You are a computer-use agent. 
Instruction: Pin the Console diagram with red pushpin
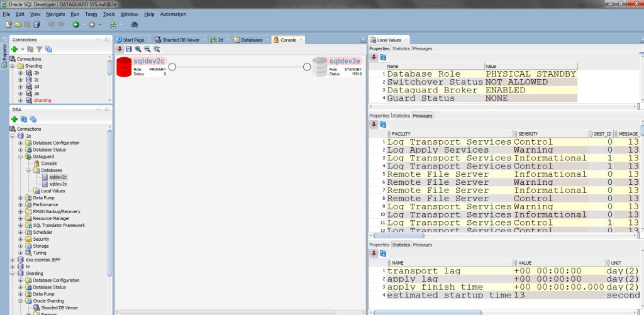pos(119,49)
